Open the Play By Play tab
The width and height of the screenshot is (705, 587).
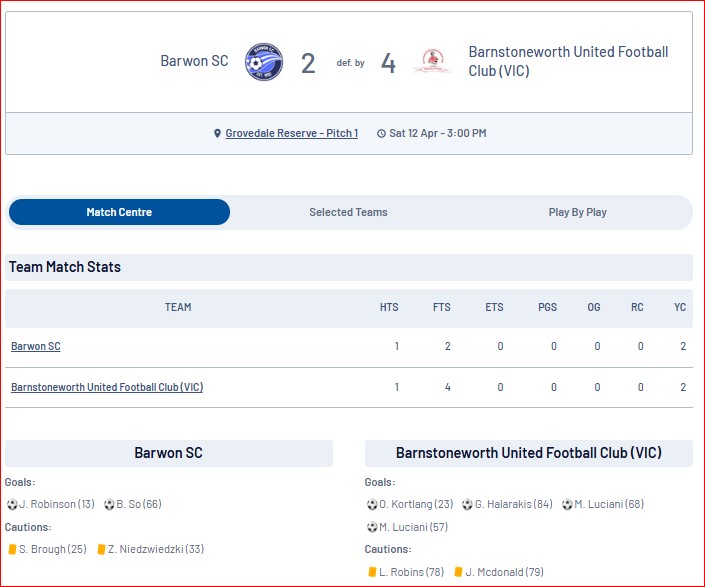[577, 212]
